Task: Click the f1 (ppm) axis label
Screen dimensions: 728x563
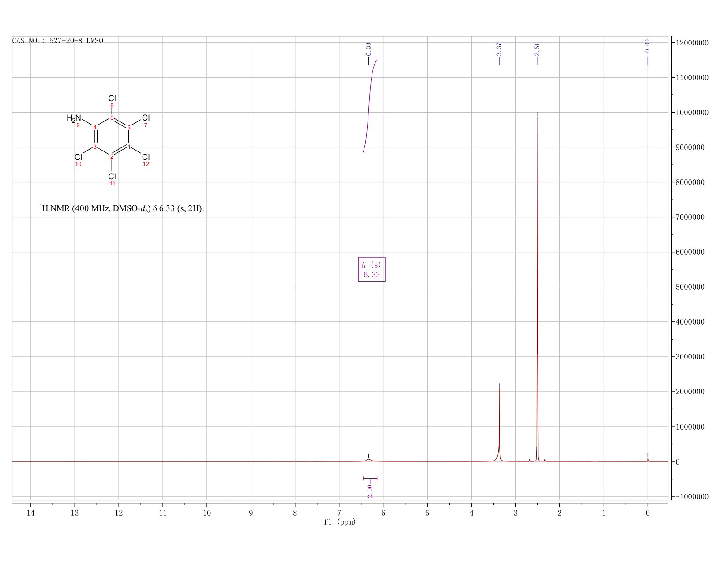Action: [339, 522]
